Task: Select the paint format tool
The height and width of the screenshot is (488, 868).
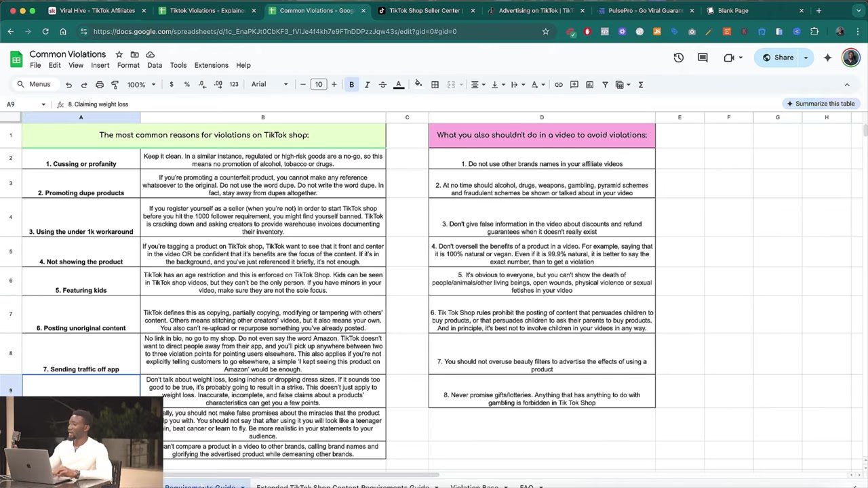Action: pos(115,85)
